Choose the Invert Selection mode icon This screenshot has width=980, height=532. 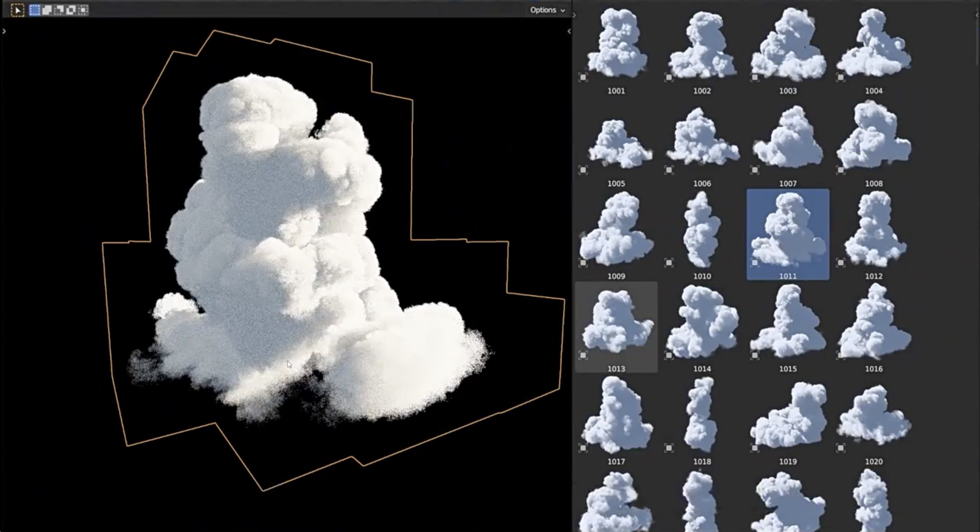[x=71, y=10]
